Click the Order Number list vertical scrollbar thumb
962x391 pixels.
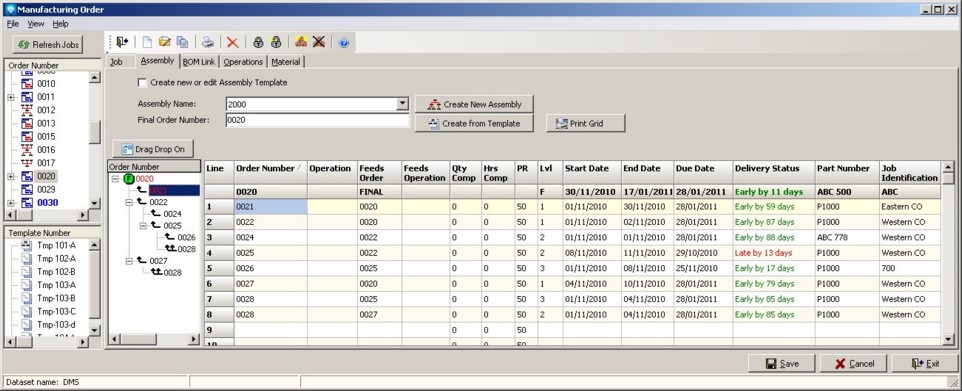tap(94, 132)
